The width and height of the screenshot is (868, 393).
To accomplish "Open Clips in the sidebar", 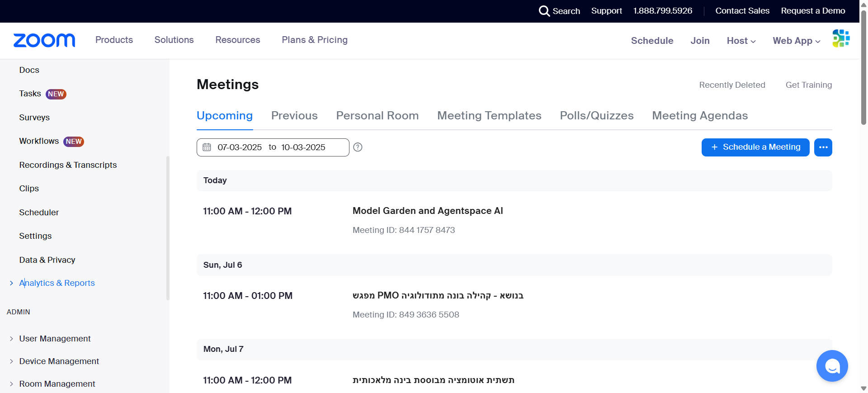I will (x=29, y=189).
